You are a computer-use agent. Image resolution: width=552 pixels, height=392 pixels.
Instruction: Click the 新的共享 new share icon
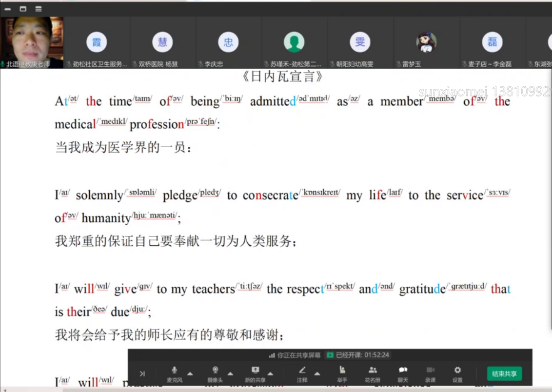255,373
